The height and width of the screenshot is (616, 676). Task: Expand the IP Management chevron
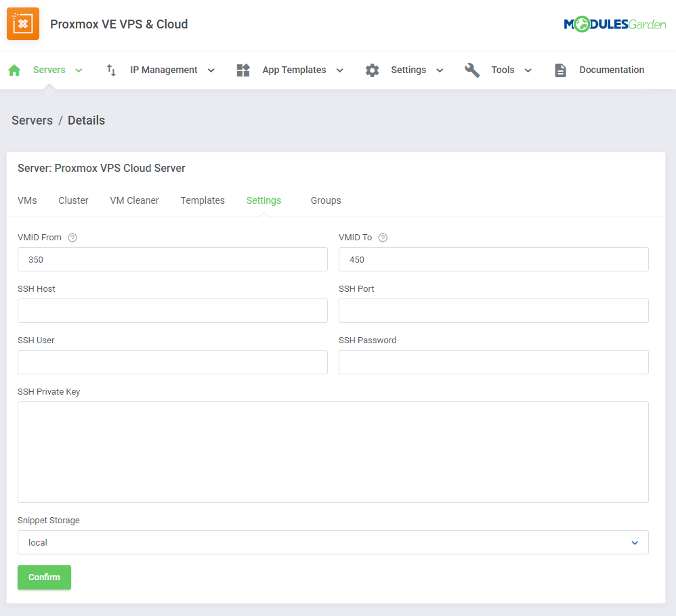211,70
